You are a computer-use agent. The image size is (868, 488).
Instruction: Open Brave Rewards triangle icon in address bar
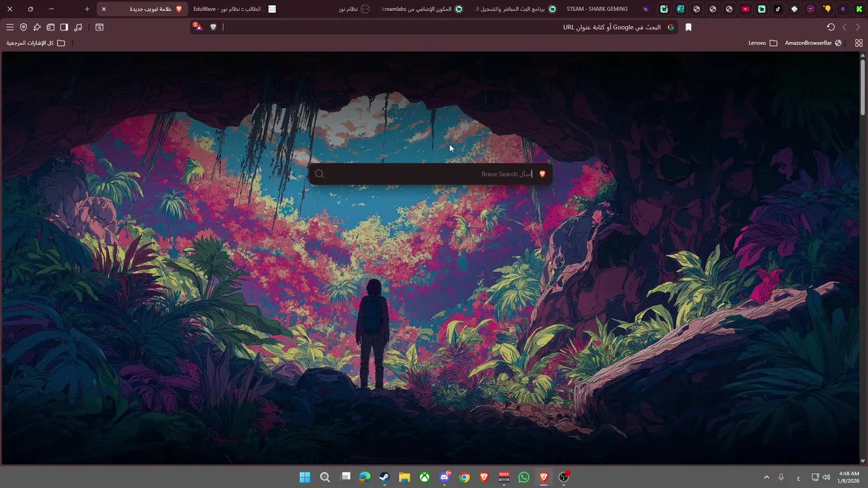click(197, 26)
